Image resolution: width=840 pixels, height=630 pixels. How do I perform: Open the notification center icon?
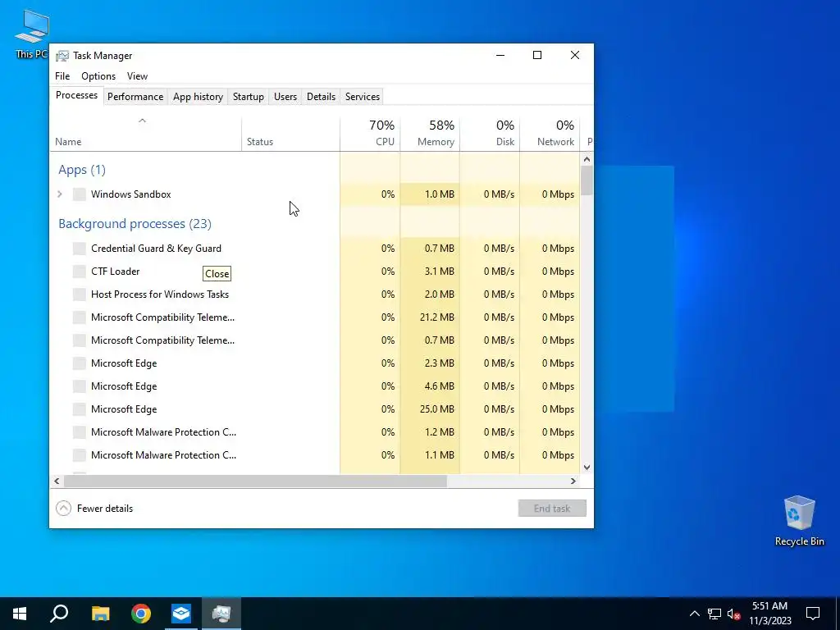pyautogui.click(x=813, y=614)
